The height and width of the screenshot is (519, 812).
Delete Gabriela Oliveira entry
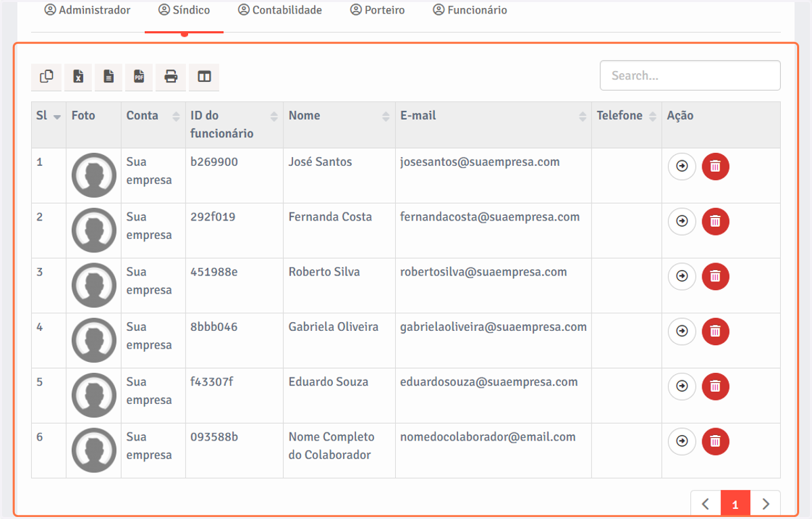click(x=716, y=332)
